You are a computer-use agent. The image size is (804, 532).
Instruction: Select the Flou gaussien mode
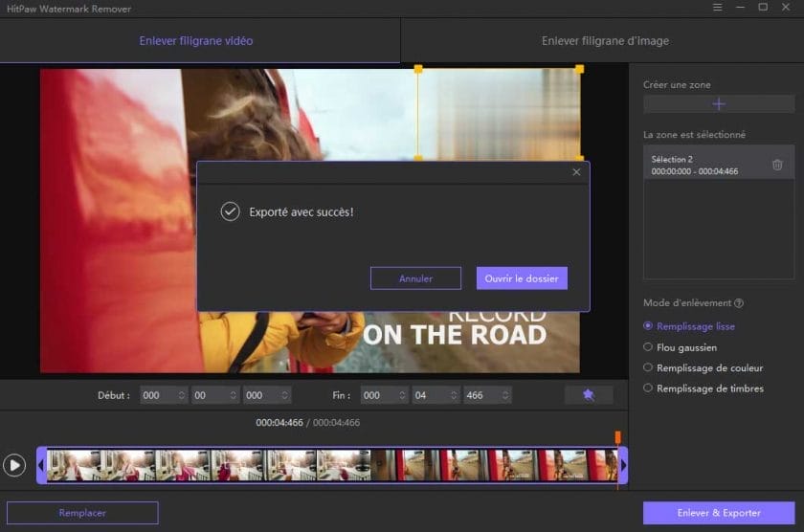tap(649, 347)
